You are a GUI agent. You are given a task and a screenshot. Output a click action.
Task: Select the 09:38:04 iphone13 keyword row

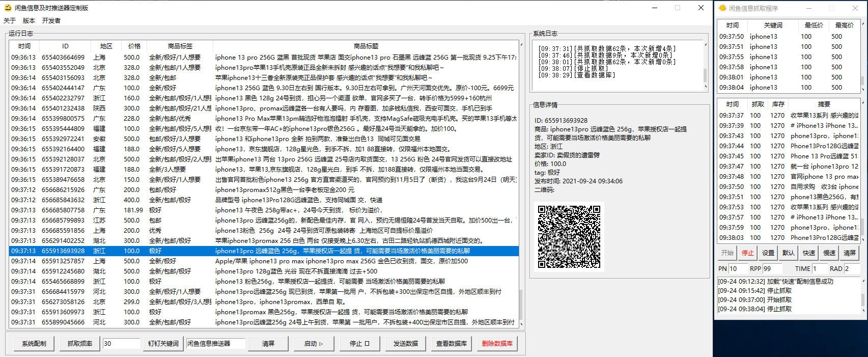789,88
